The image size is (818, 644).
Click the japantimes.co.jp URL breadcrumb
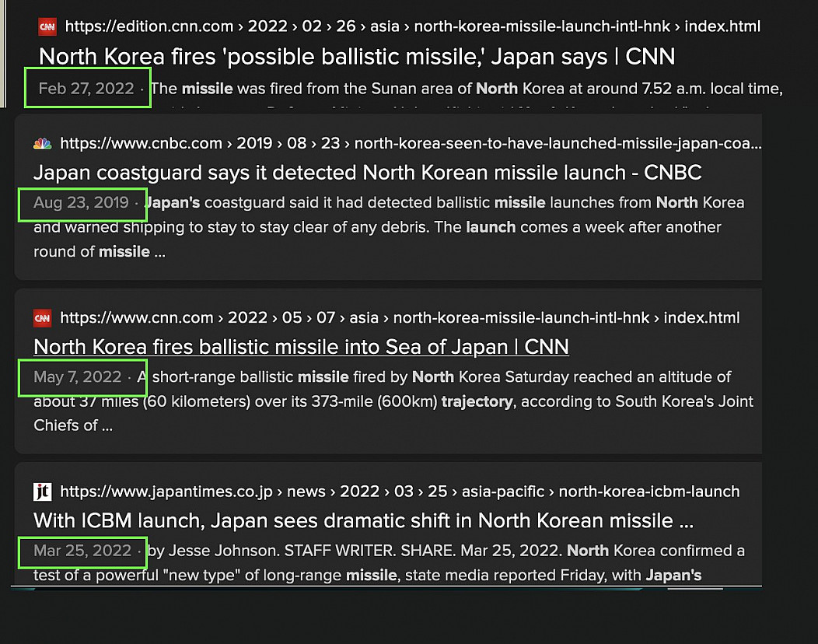click(400, 491)
